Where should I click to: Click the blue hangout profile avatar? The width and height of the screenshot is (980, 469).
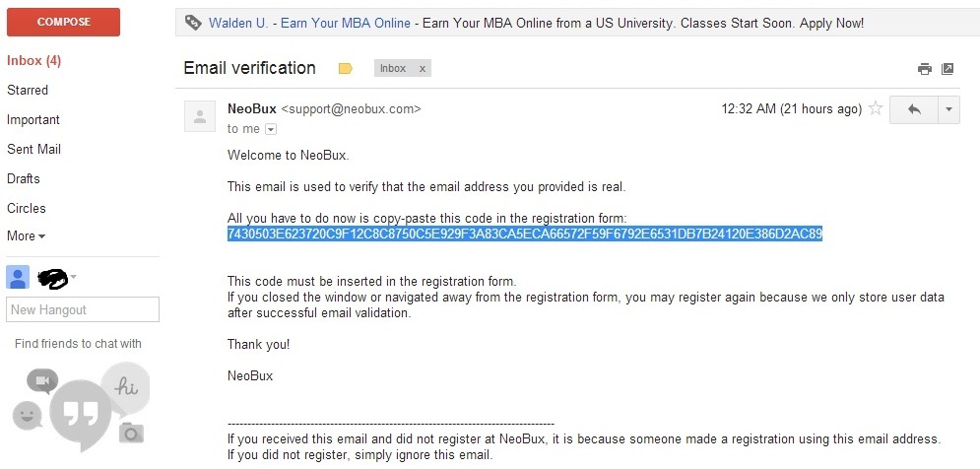18,277
